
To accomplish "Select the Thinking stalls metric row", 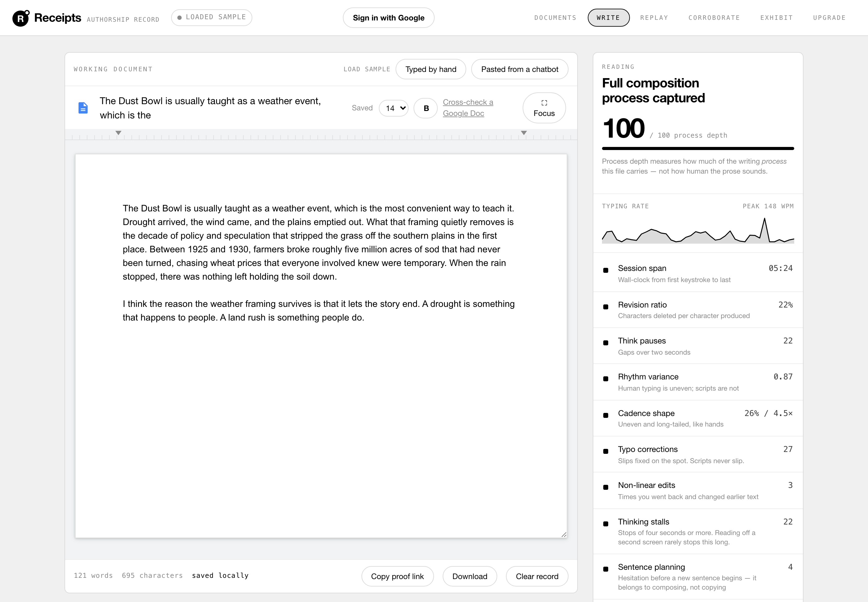I will click(698, 531).
